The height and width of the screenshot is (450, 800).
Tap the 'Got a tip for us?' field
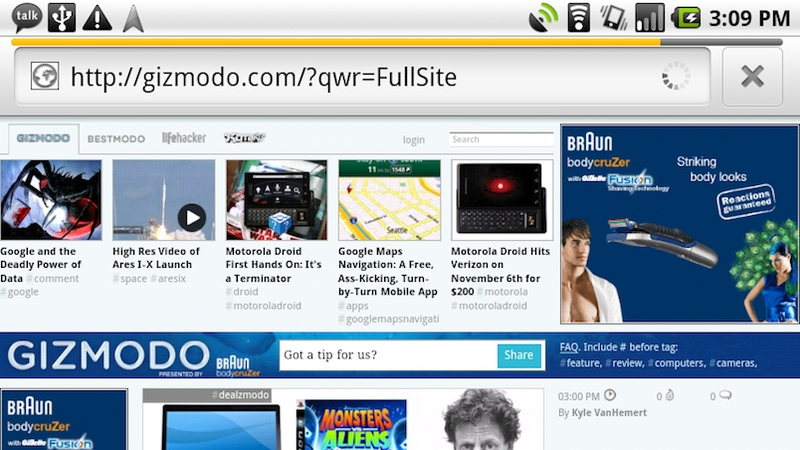click(x=388, y=355)
